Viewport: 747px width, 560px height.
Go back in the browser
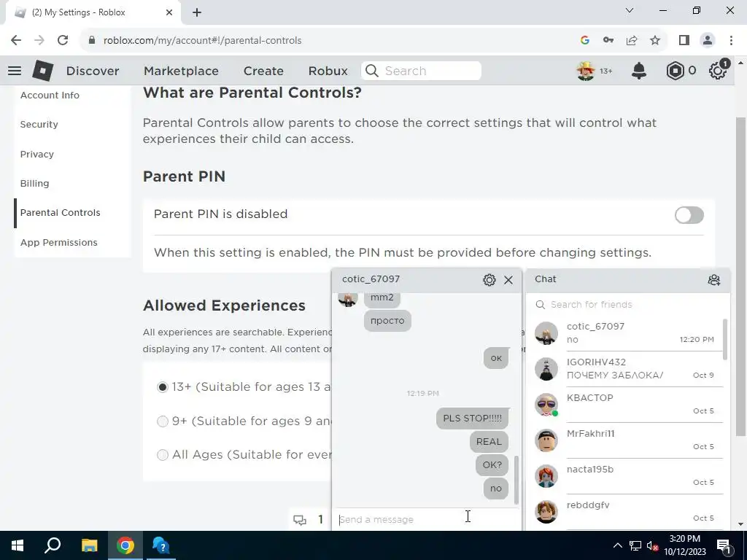(16, 40)
